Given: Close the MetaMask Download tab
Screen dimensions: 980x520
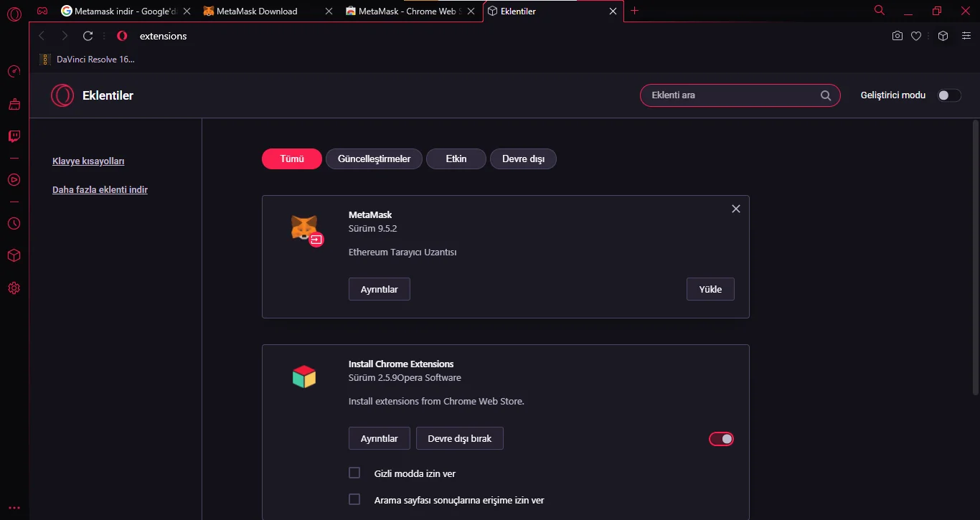Looking at the screenshot, I should pos(329,11).
